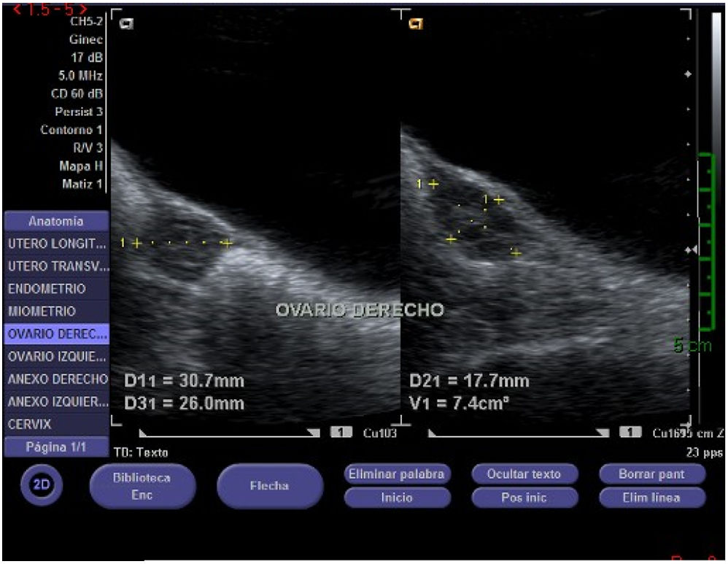Switch page using Página 1/1 button
The width and height of the screenshot is (728, 564).
(x=56, y=447)
